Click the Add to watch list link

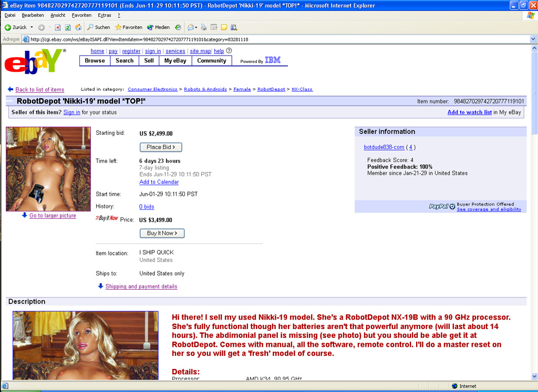coord(469,112)
